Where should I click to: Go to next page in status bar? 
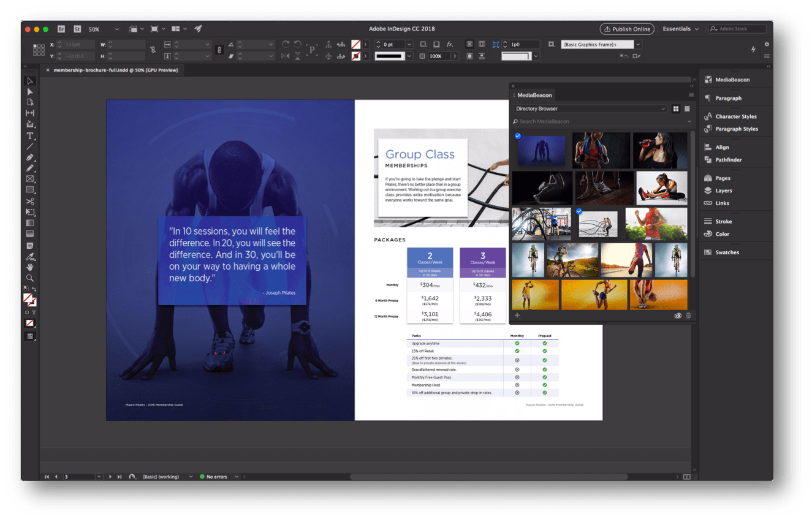pyautogui.click(x=110, y=477)
